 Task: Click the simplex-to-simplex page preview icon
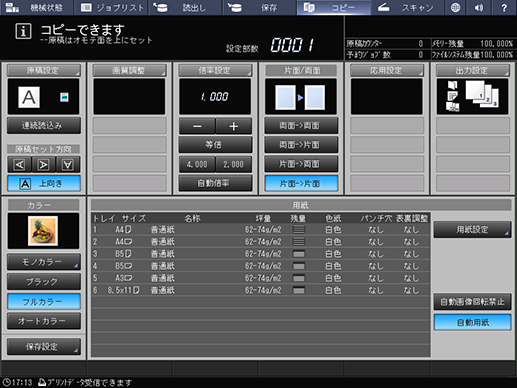coord(301,97)
